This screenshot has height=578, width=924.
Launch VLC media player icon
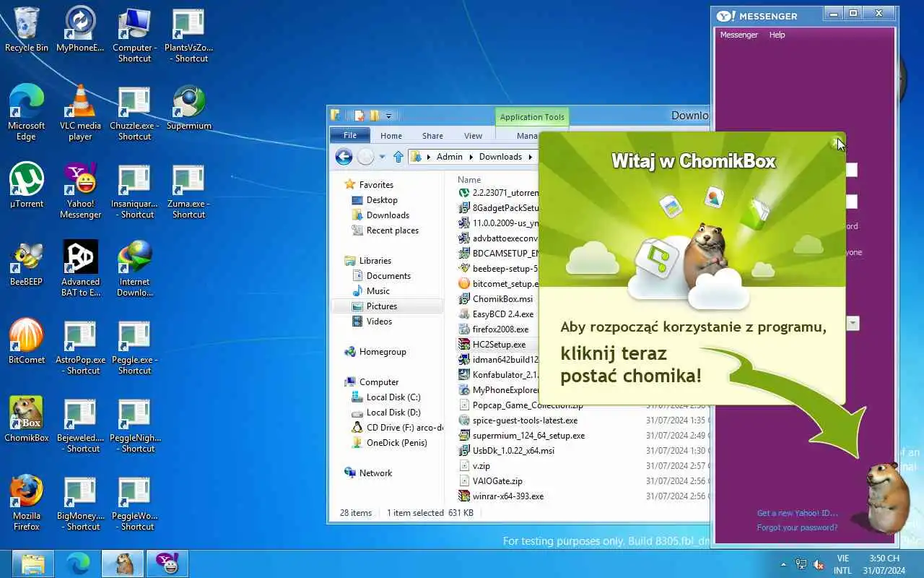point(80,112)
